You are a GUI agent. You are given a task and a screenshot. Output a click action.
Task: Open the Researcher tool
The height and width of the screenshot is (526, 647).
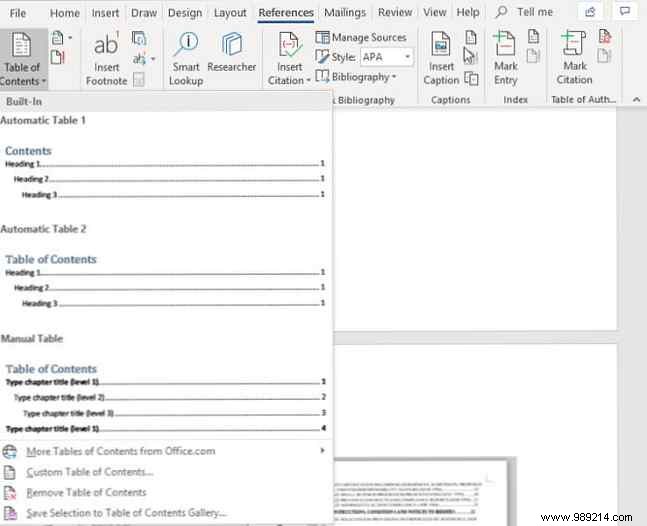pyautogui.click(x=231, y=53)
